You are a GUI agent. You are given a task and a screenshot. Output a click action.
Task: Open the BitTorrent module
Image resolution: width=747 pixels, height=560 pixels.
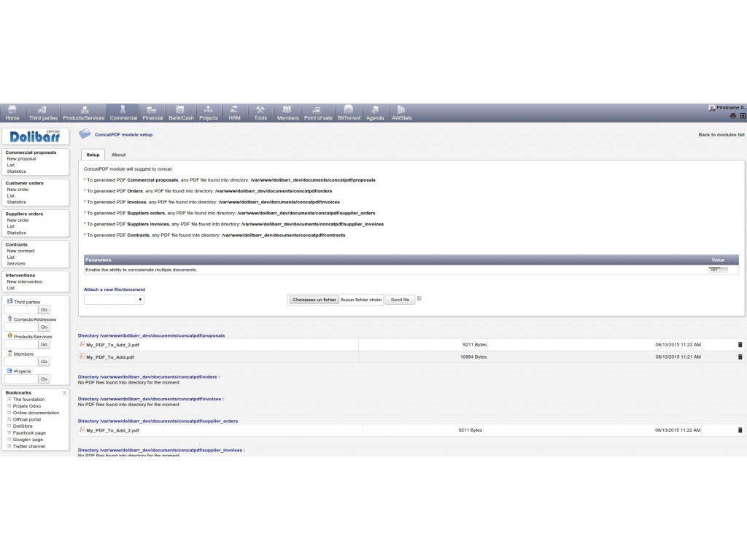[x=349, y=113]
